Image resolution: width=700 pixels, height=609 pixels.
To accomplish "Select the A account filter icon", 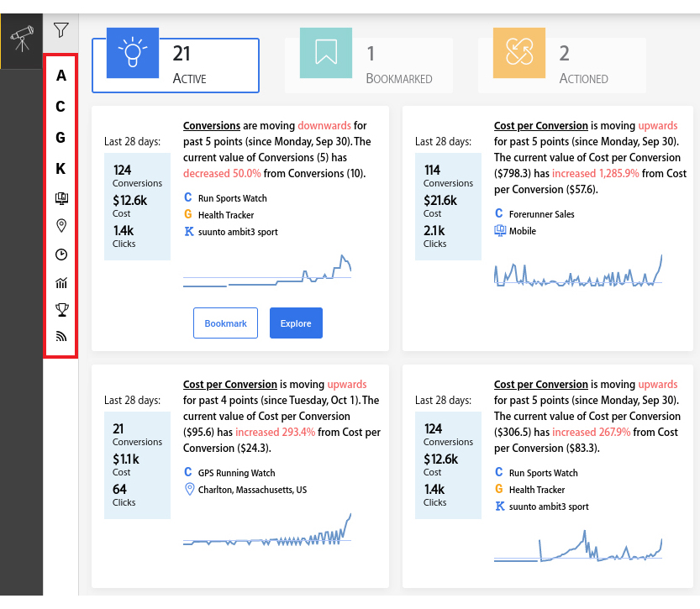I will [x=61, y=76].
